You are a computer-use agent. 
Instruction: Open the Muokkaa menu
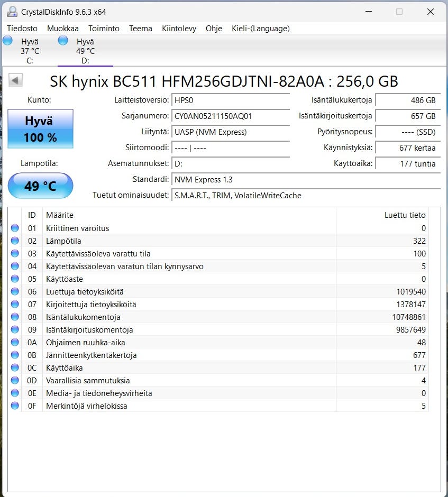[x=63, y=29]
